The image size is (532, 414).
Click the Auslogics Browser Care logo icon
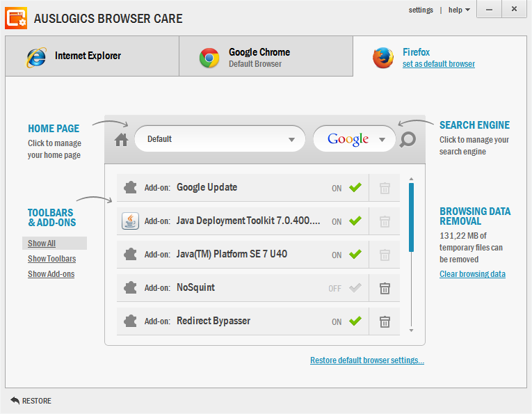16,18
